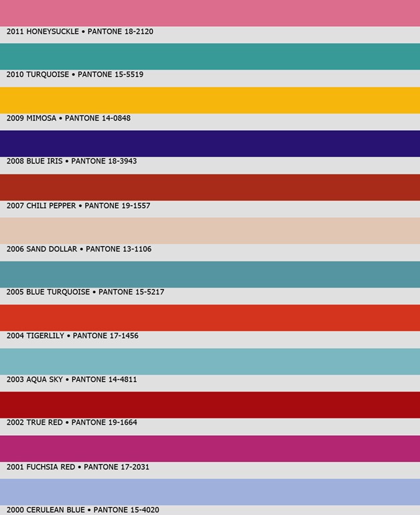Screen dimensions: 420x515
Task: Click the light Aqua Sky color band
Action: pos(210,361)
